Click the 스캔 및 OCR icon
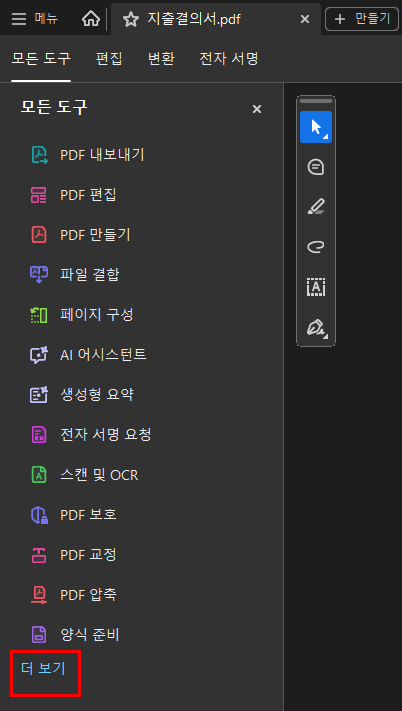 coord(39,475)
